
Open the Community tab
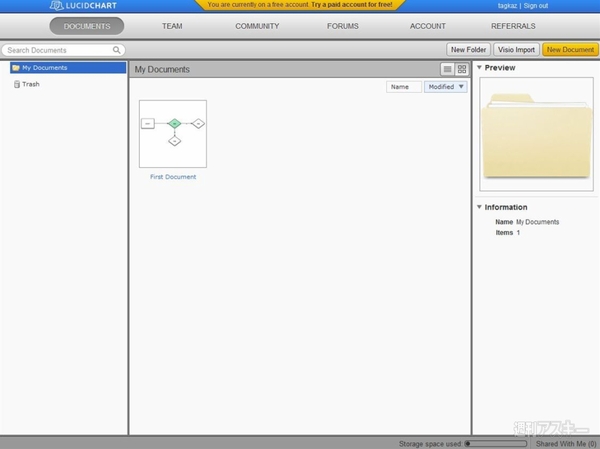click(x=257, y=26)
